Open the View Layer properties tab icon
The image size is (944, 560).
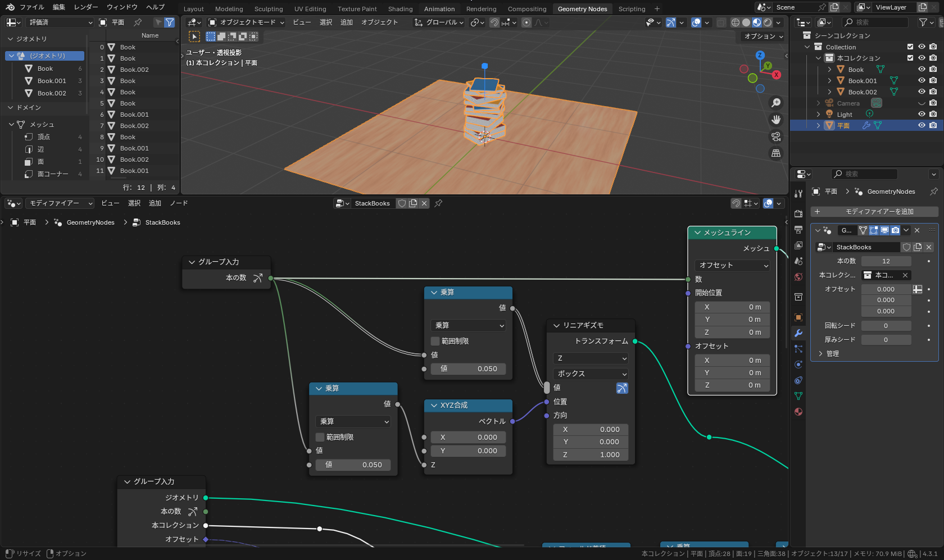[798, 245]
